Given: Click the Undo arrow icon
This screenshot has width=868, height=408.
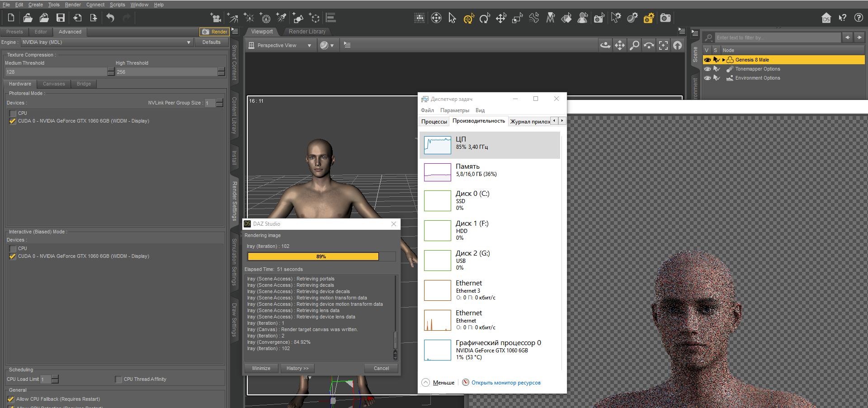Looking at the screenshot, I should [x=110, y=18].
